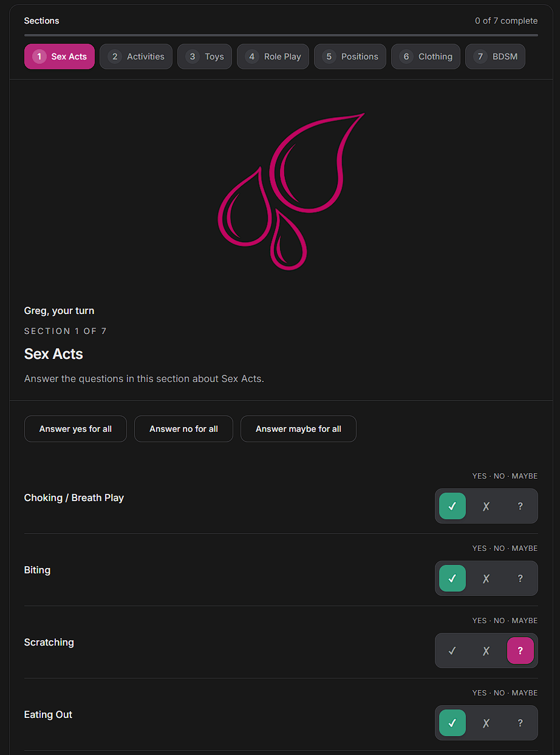Choose the no X for Eating Out
The height and width of the screenshot is (755, 560).
(486, 723)
